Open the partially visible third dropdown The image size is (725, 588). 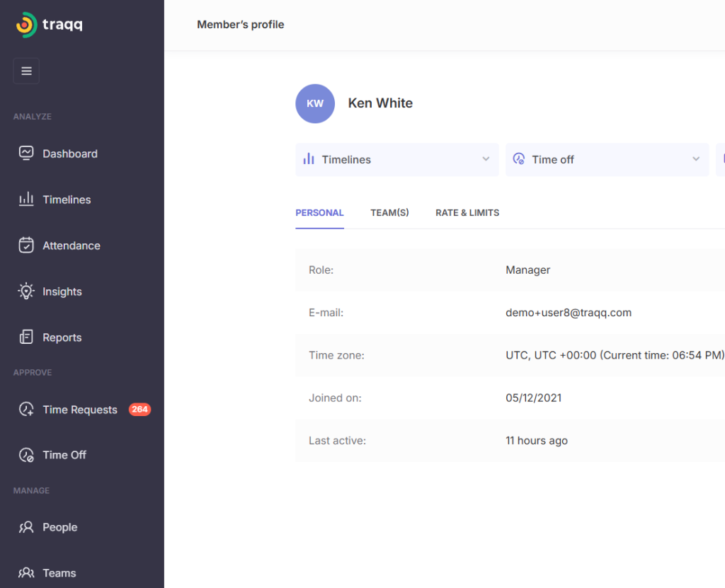(x=720, y=159)
